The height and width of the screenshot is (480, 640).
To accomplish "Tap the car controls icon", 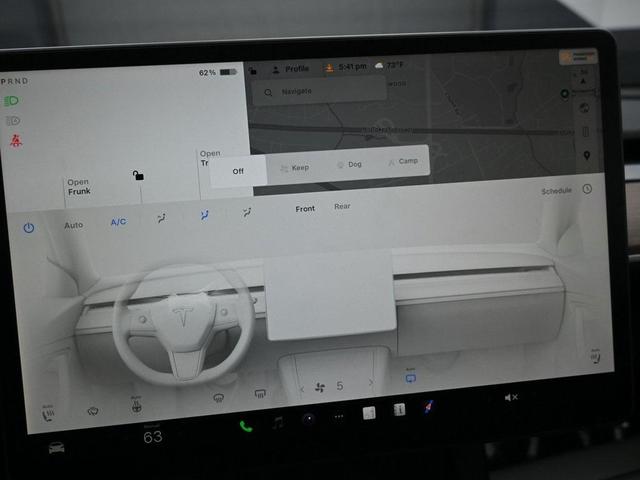I will [x=57, y=447].
